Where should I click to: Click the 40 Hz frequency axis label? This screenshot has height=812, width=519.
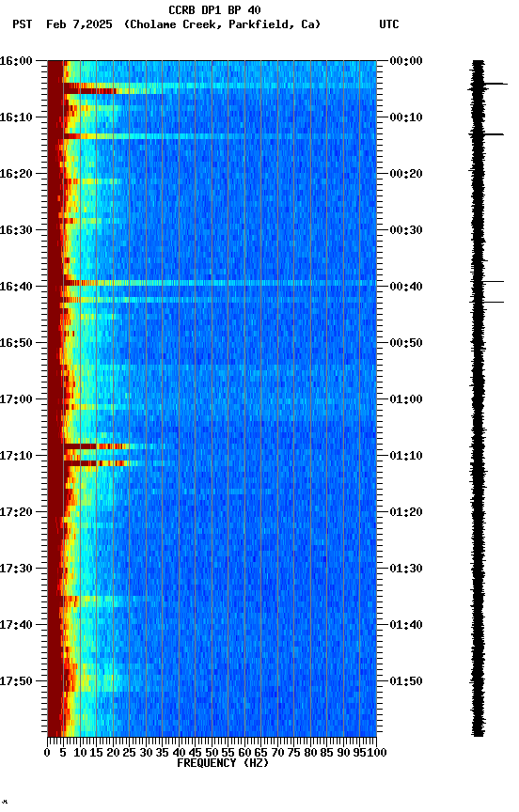180,753
